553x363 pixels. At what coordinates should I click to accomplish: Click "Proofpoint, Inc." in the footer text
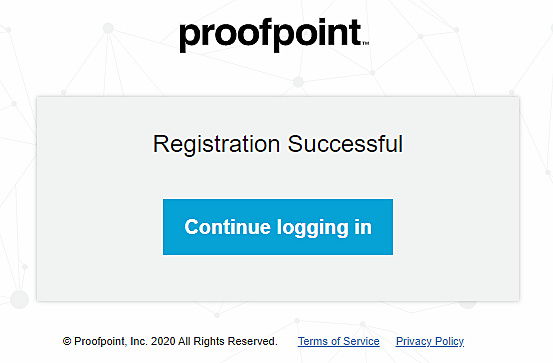click(x=111, y=341)
